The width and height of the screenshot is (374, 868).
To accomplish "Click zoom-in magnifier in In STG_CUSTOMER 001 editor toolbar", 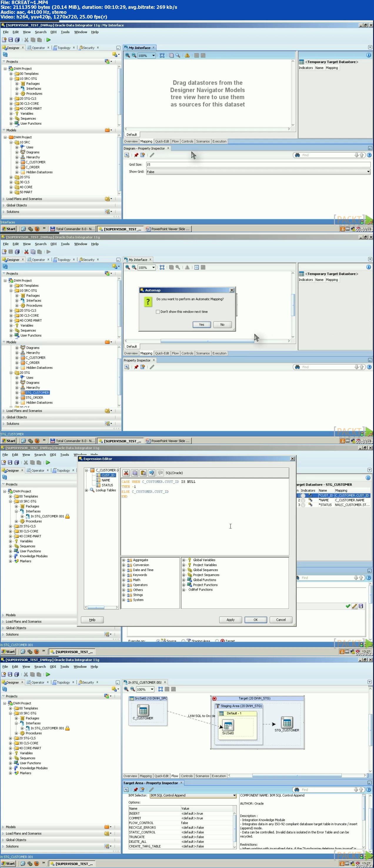I will coord(126,689).
